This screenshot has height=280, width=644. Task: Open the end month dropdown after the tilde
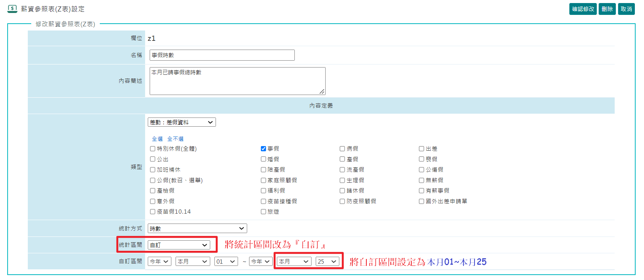294,261
